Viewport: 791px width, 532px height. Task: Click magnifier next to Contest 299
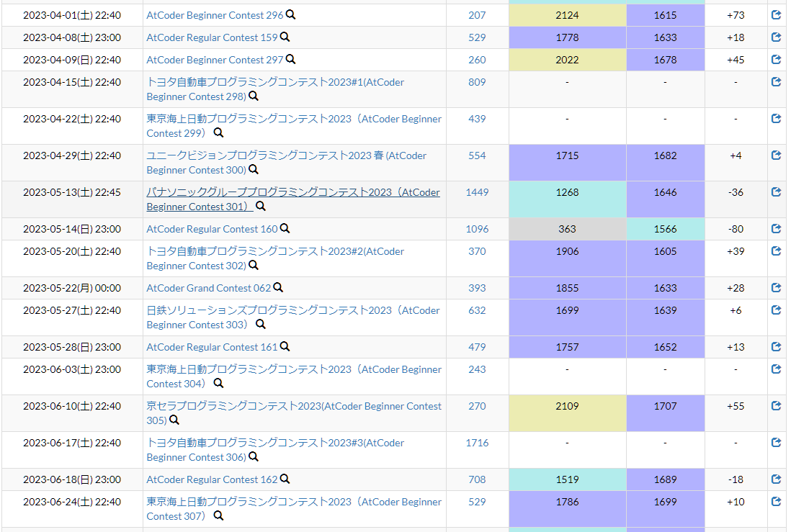[x=218, y=132]
